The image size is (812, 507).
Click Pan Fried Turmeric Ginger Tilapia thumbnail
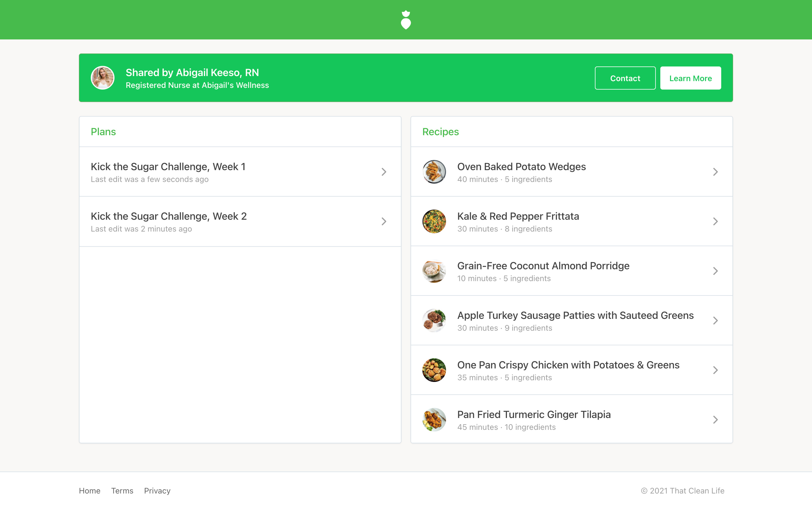(x=434, y=419)
